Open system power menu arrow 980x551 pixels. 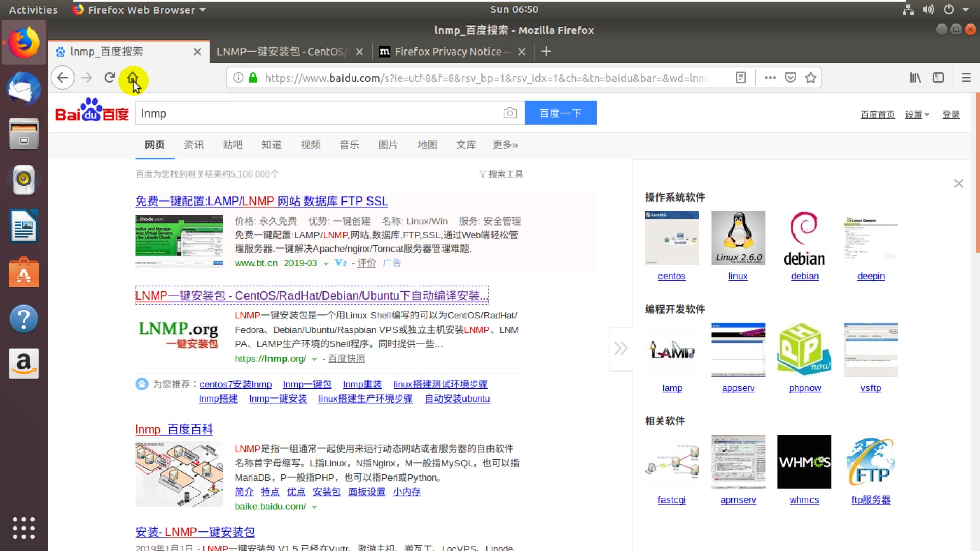tap(965, 9)
